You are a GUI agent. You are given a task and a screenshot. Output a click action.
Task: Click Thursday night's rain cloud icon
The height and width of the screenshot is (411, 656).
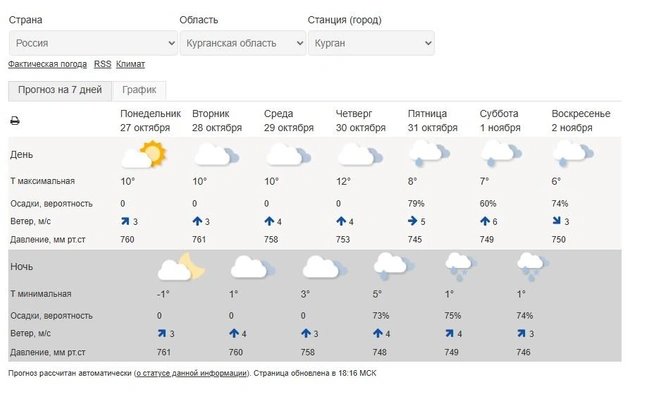coord(393,266)
